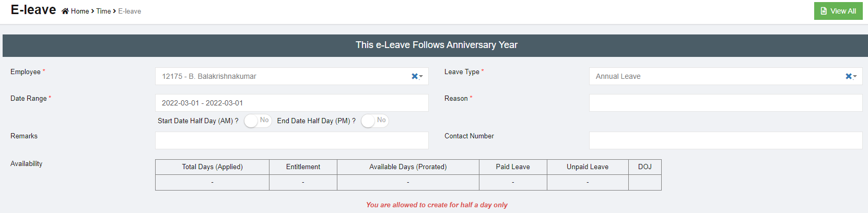Clear the Leave Type selection with the X icon

(848, 76)
